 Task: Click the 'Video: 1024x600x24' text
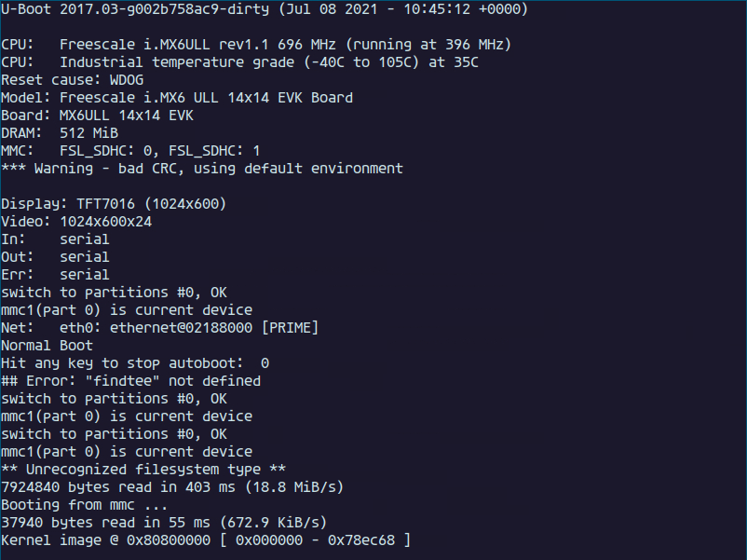click(76, 222)
